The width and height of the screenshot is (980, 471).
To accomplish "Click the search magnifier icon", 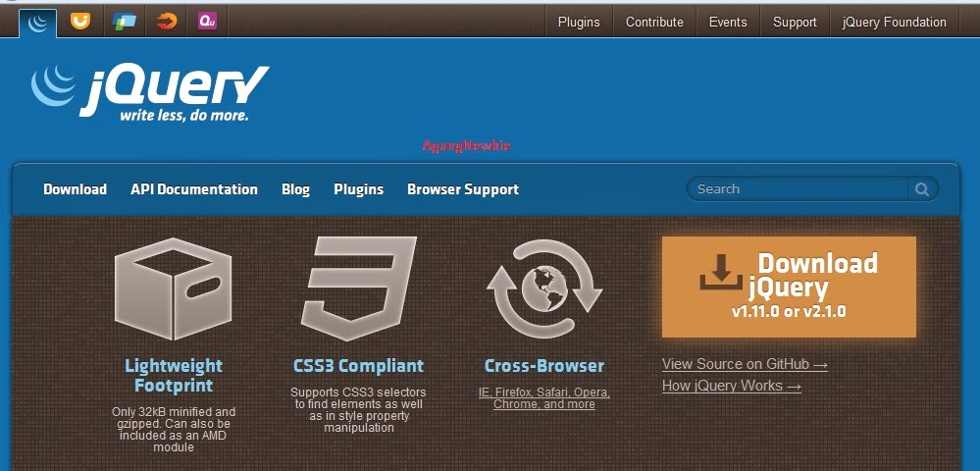I will point(922,189).
